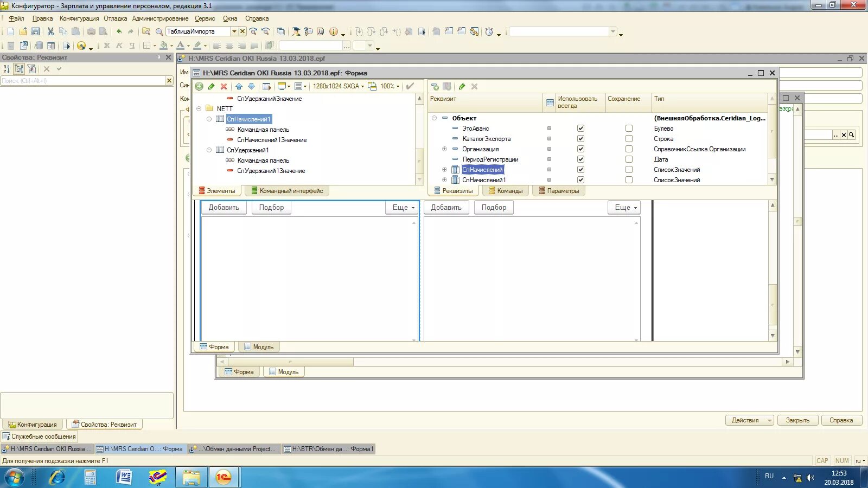
Task: Collapse the СпНачислений1 element node
Action: coord(209,119)
